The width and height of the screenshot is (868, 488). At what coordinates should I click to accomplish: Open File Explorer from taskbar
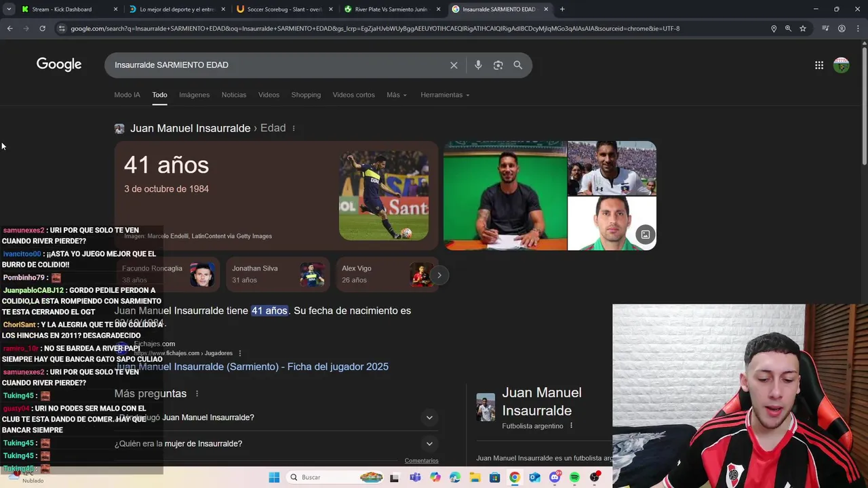point(475,477)
